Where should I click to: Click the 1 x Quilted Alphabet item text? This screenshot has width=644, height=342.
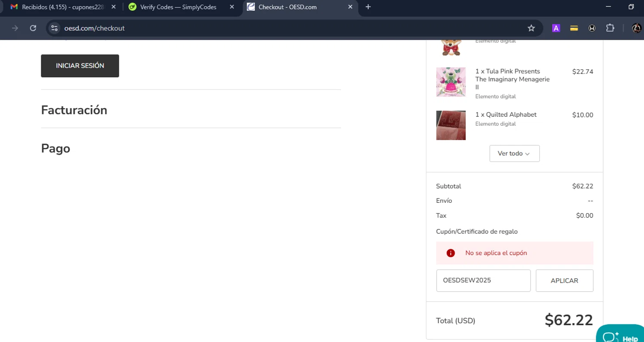tap(506, 115)
